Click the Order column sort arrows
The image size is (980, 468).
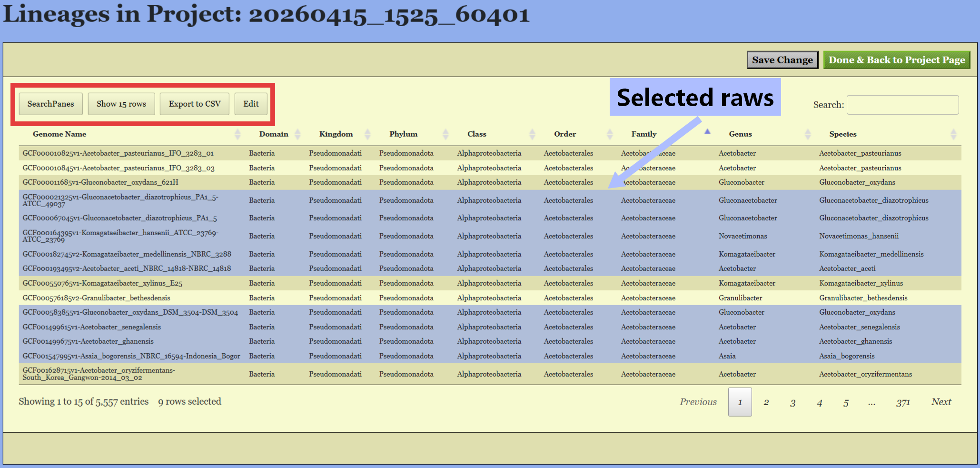[x=610, y=134]
